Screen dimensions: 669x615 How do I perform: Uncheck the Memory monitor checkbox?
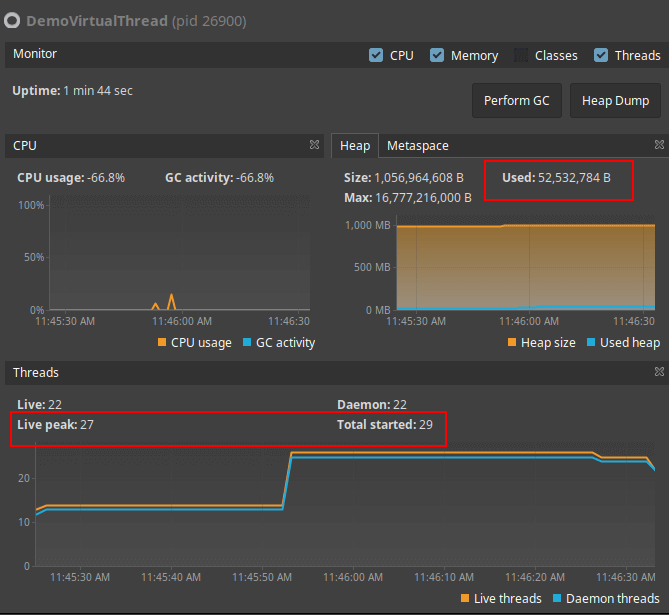(x=437, y=55)
